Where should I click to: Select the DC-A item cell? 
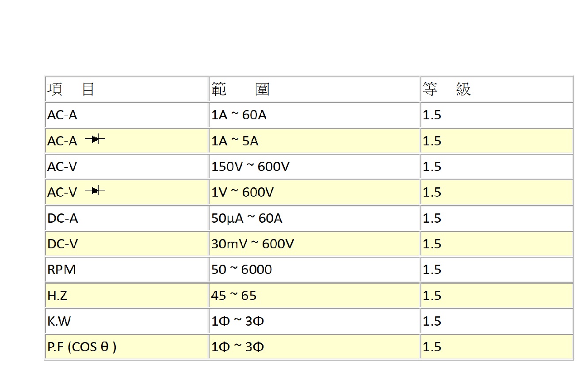(62, 218)
